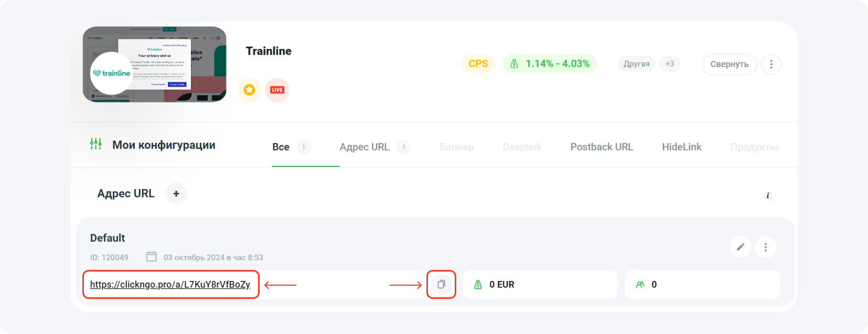Click the gold star favorite badge
The height and width of the screenshot is (334, 868).
pyautogui.click(x=249, y=90)
